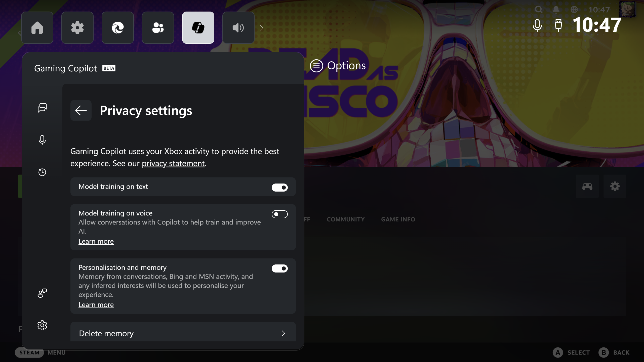This screenshot has height=362, width=644.
Task: Open Learn more under Model training on voice
Action: coord(96,241)
